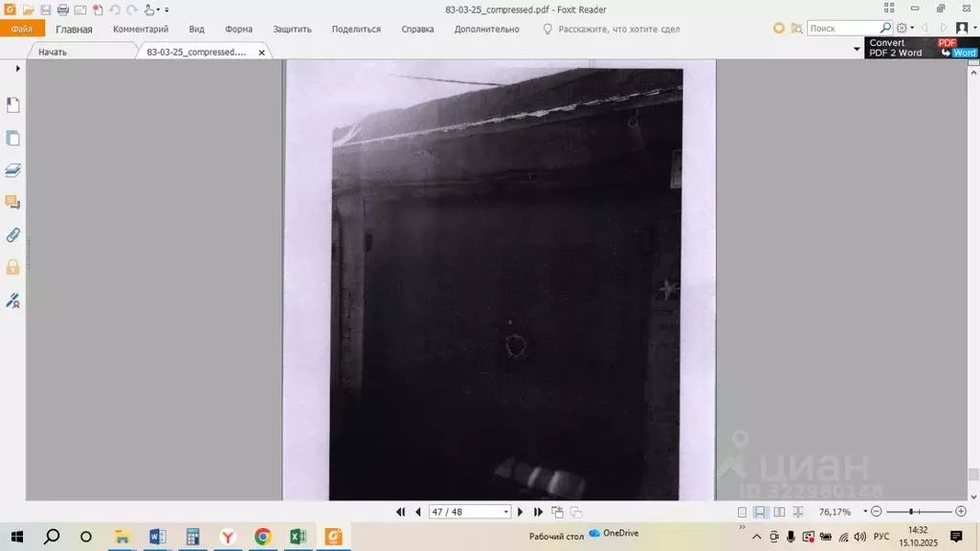Open the zoom percentage dropdown

click(x=863, y=512)
